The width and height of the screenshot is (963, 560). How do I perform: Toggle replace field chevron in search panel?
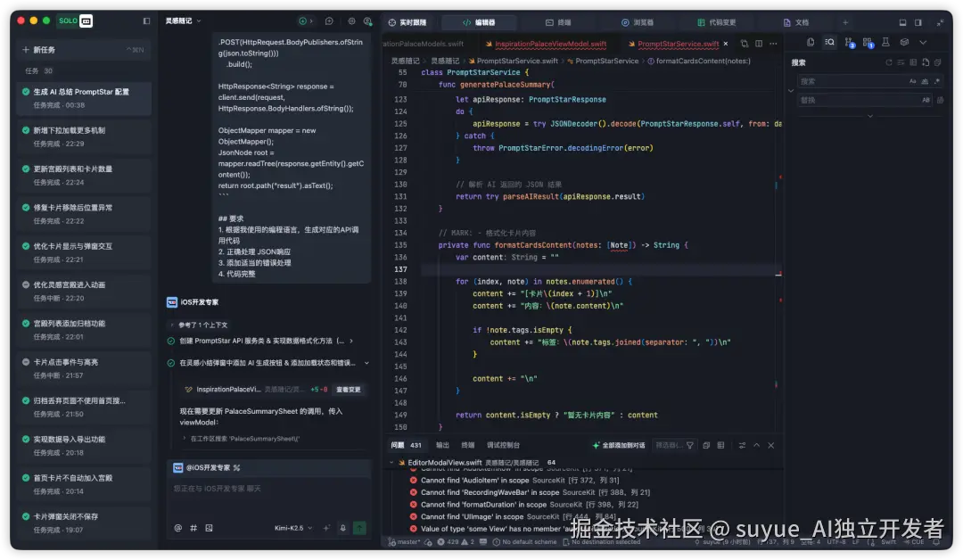(x=790, y=91)
